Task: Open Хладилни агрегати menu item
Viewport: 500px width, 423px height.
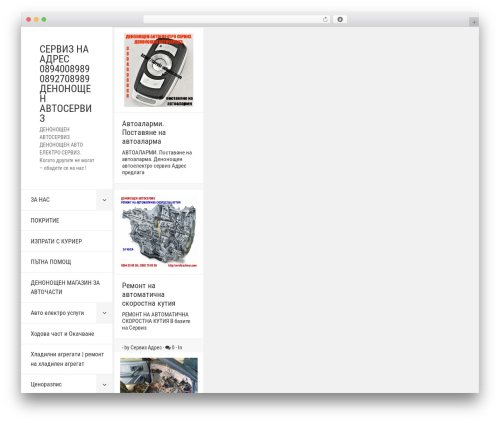Action: [x=67, y=359]
